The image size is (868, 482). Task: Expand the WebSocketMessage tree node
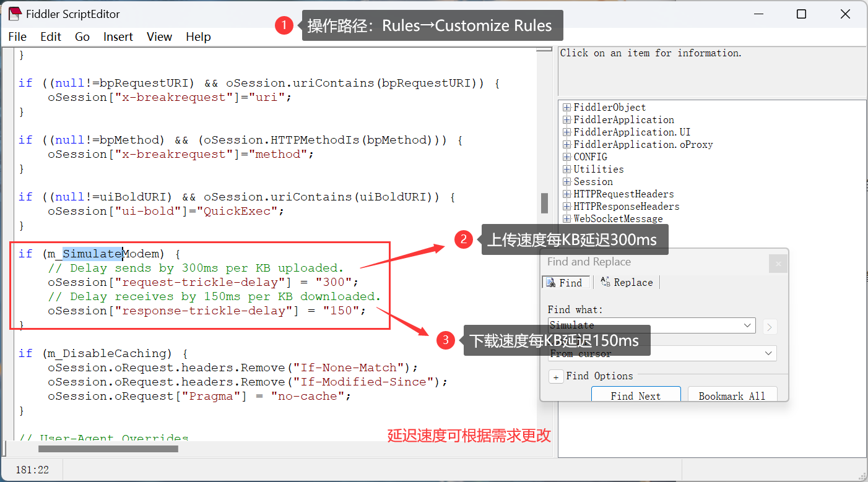566,219
